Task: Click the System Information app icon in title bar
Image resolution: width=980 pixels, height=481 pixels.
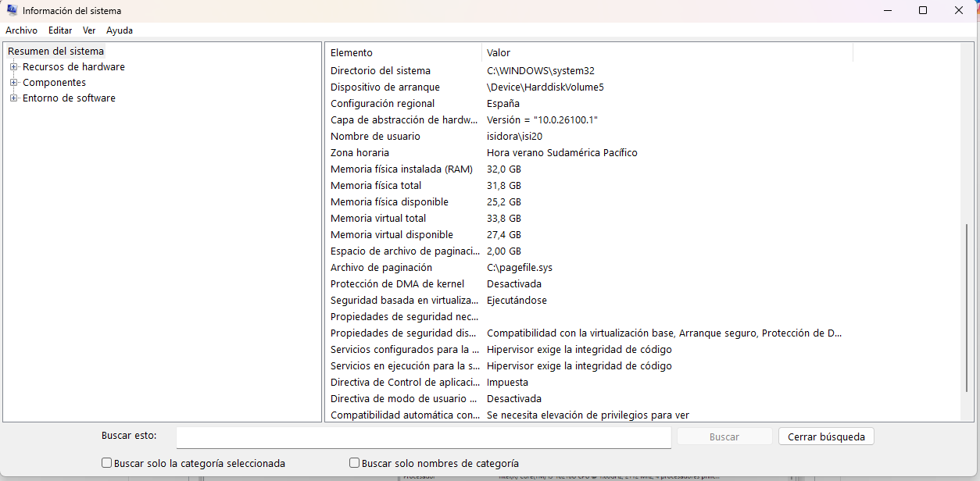Action: click(x=13, y=11)
